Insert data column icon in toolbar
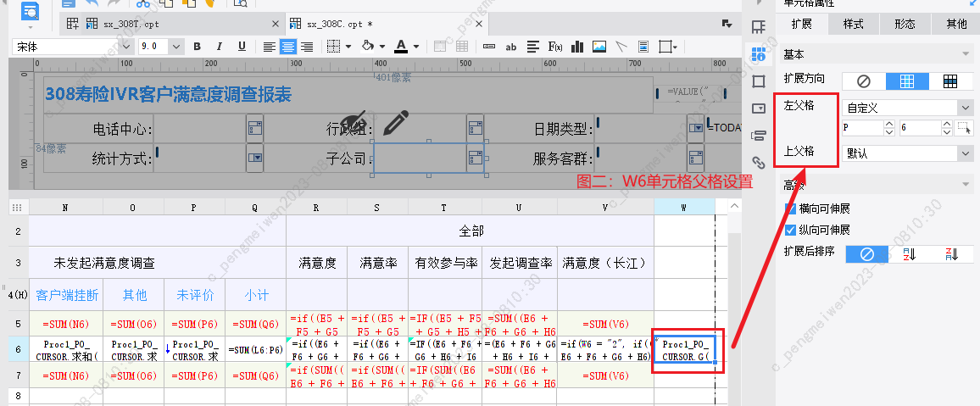The height and width of the screenshot is (406, 980). [x=489, y=47]
